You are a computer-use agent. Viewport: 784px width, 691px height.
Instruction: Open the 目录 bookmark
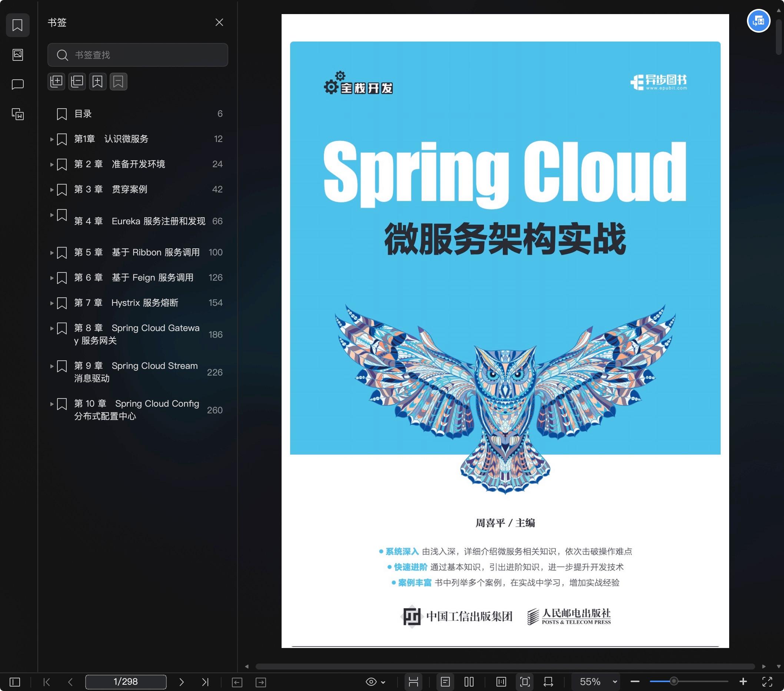[83, 113]
